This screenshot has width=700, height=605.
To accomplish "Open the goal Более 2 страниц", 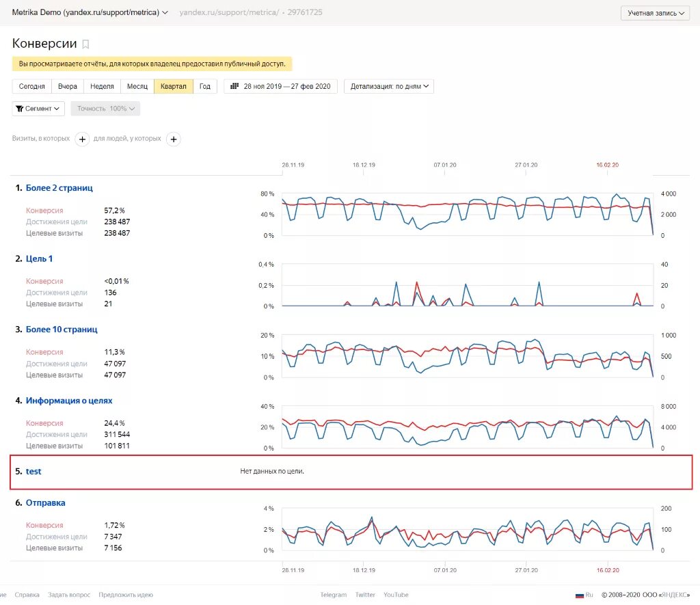I will 59,188.
